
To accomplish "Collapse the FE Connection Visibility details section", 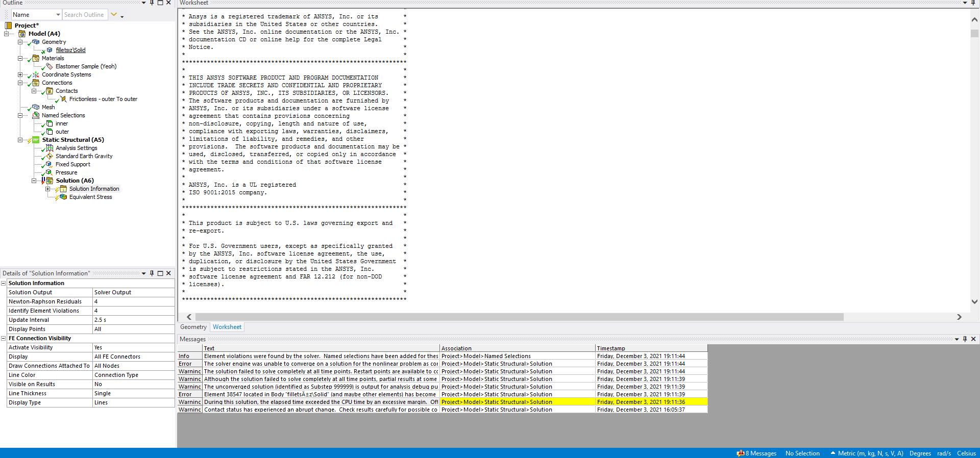I will pos(4,338).
